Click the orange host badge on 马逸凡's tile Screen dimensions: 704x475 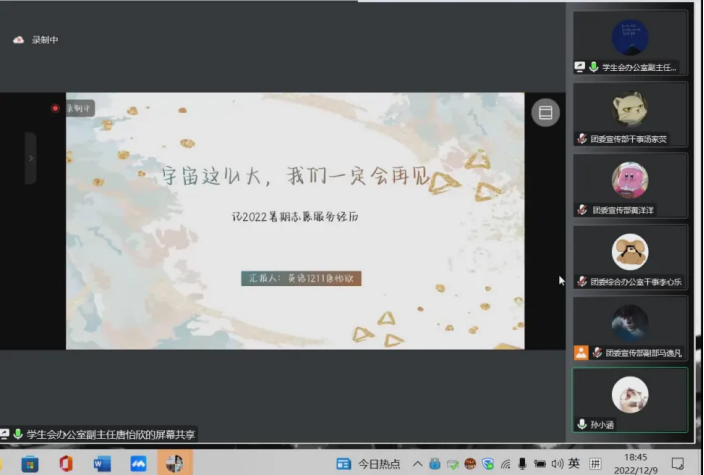tap(581, 353)
